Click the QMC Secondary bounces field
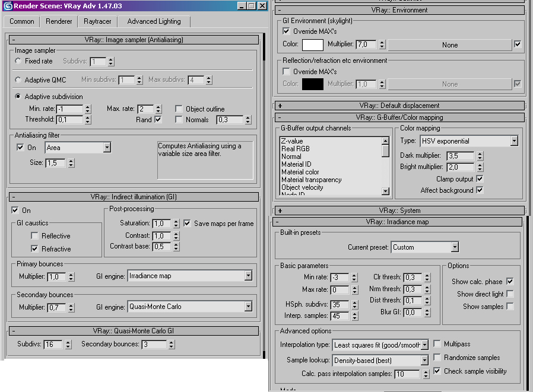This screenshot has height=392, width=533. pos(155,345)
